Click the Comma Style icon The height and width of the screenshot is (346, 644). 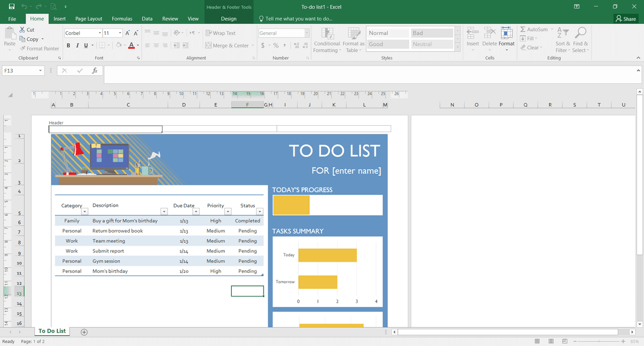(284, 46)
